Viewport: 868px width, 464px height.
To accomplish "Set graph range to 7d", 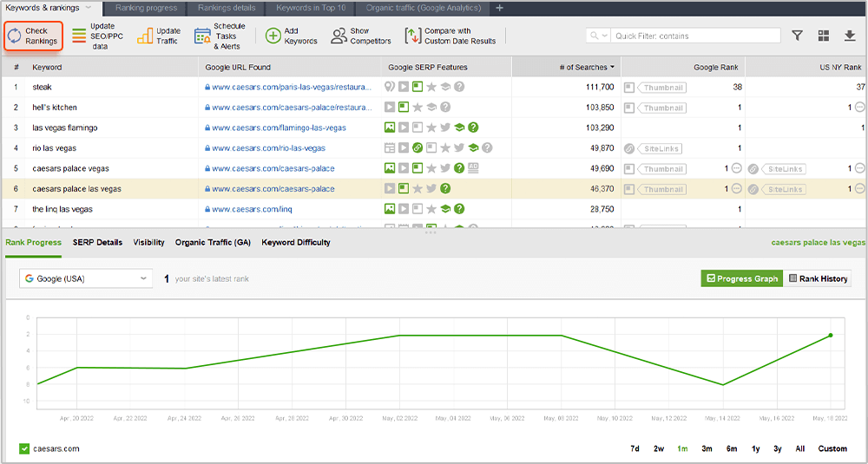I will tap(635, 448).
